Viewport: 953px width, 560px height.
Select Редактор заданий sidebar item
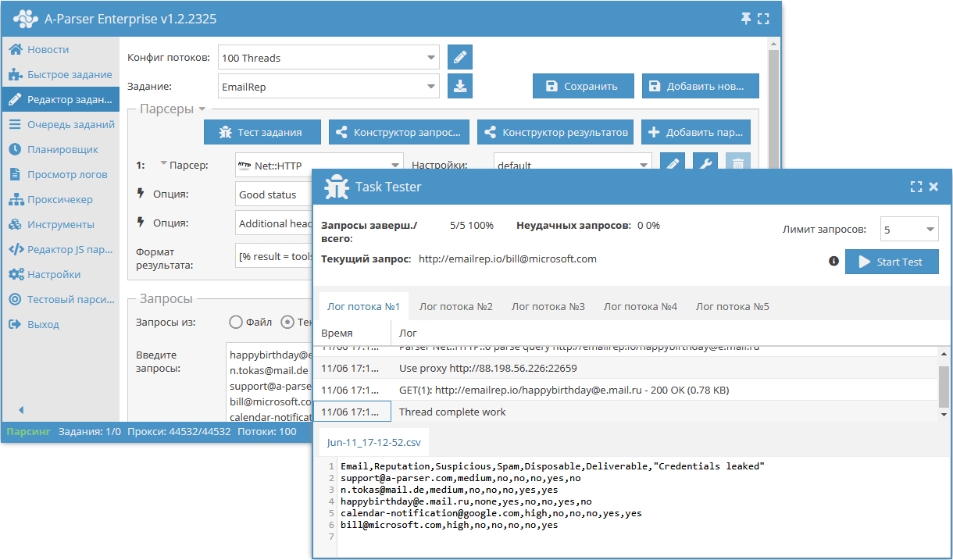pyautogui.click(x=59, y=99)
